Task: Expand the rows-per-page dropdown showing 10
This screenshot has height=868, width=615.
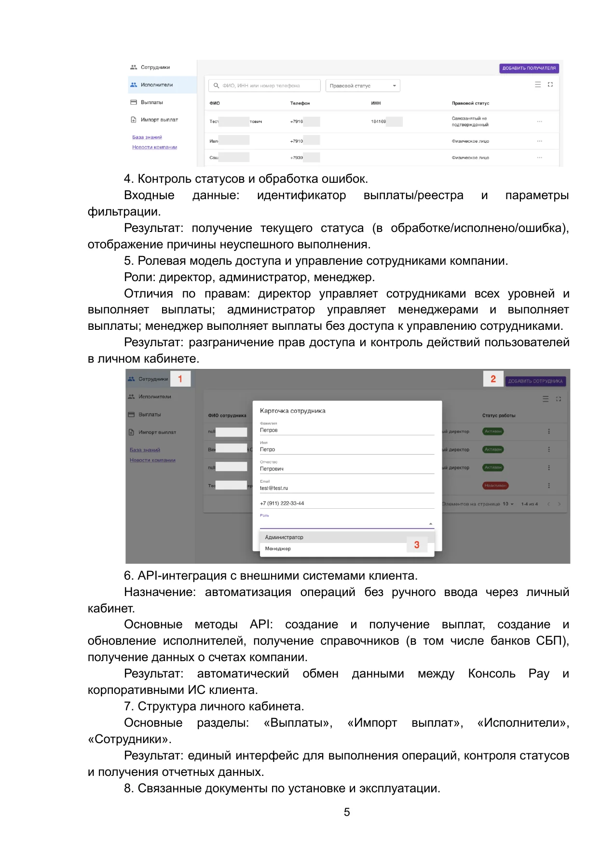Action: (508, 504)
